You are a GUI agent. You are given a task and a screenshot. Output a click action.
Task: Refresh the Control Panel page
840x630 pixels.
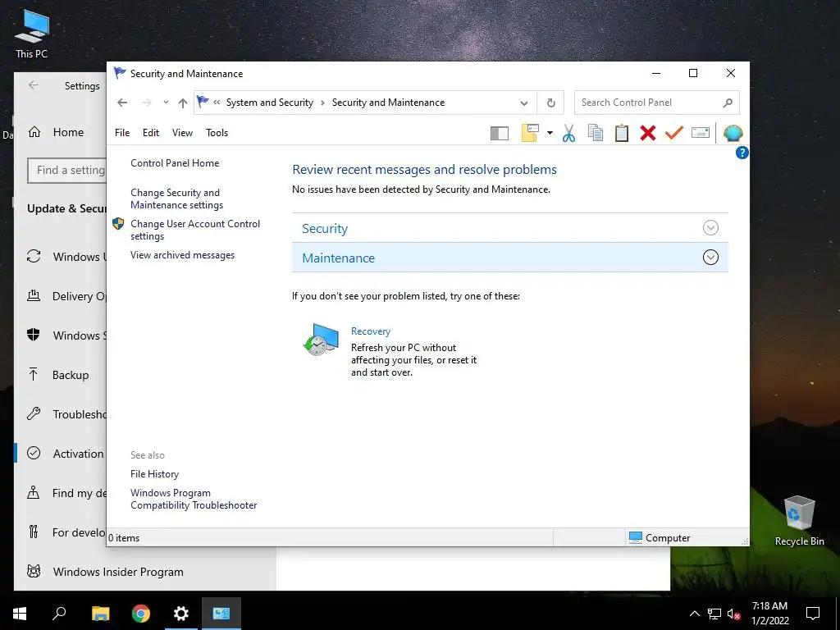point(550,103)
